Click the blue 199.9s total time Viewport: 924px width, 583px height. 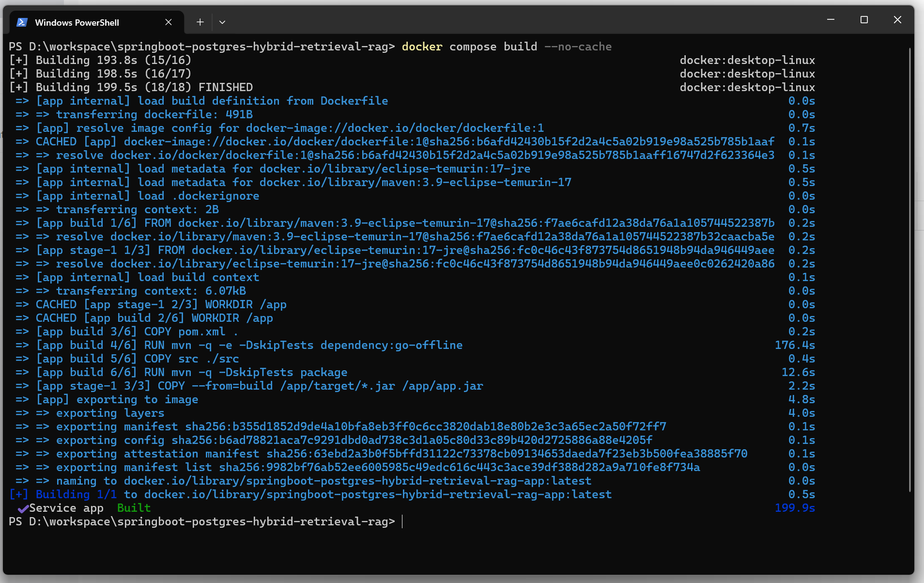795,508
